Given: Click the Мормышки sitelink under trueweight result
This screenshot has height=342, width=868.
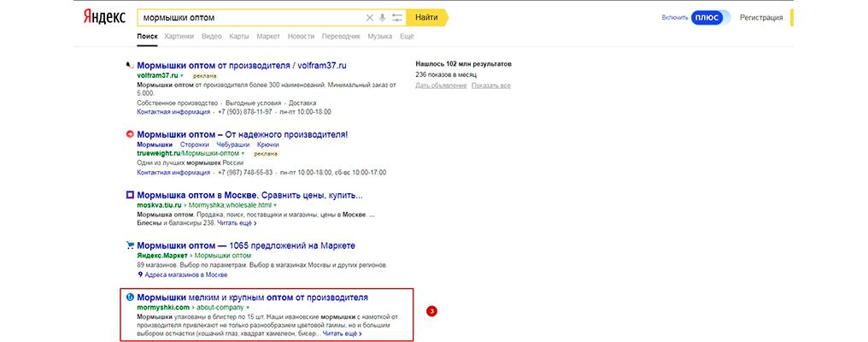Looking at the screenshot, I should [155, 144].
